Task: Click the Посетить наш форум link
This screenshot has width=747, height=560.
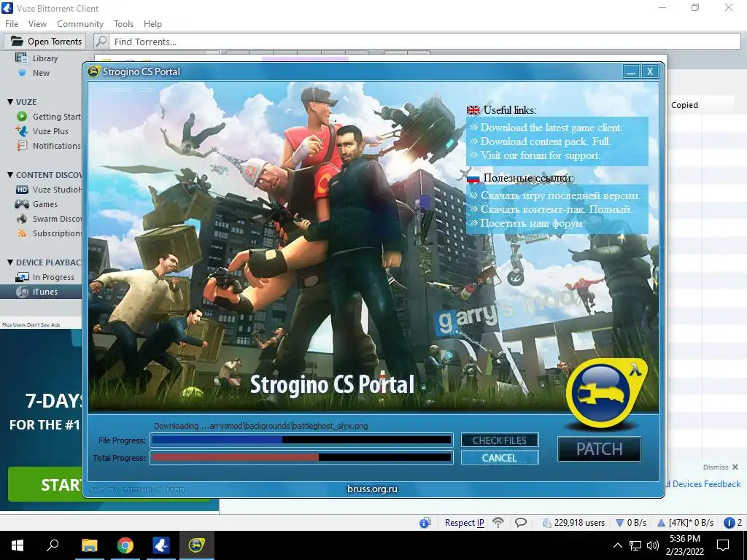Action: coord(532,223)
